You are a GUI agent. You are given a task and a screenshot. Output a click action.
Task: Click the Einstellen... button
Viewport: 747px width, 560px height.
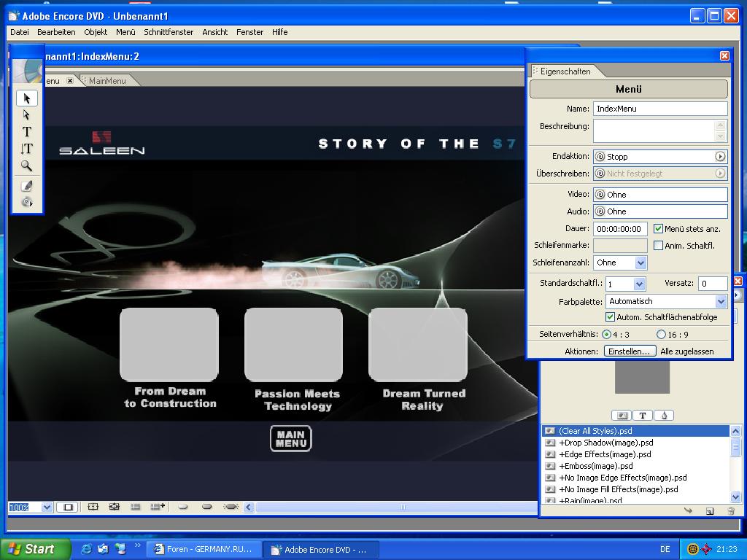point(630,351)
